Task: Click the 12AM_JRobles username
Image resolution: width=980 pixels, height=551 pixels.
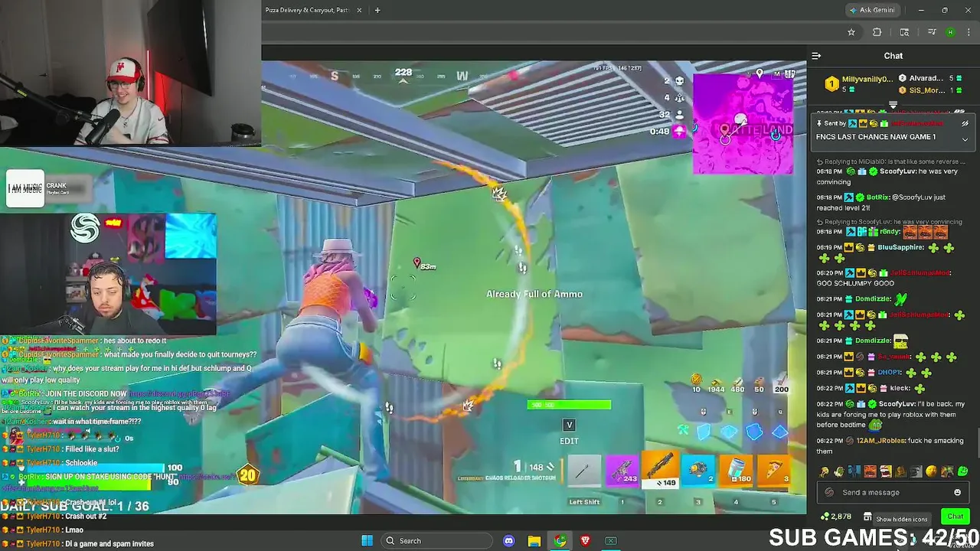Action: tap(880, 441)
